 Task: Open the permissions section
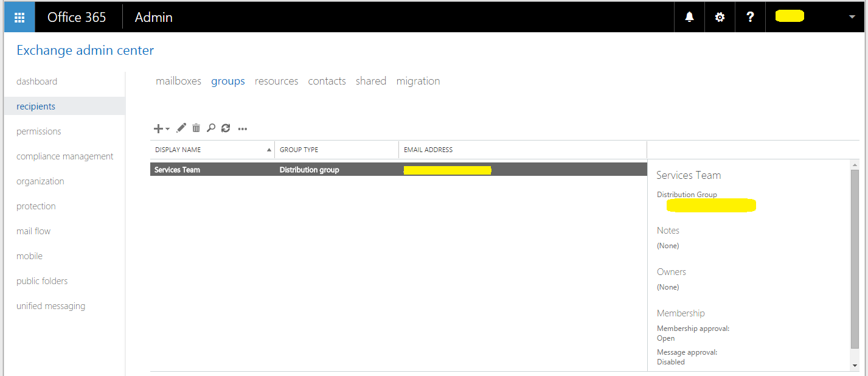click(38, 131)
